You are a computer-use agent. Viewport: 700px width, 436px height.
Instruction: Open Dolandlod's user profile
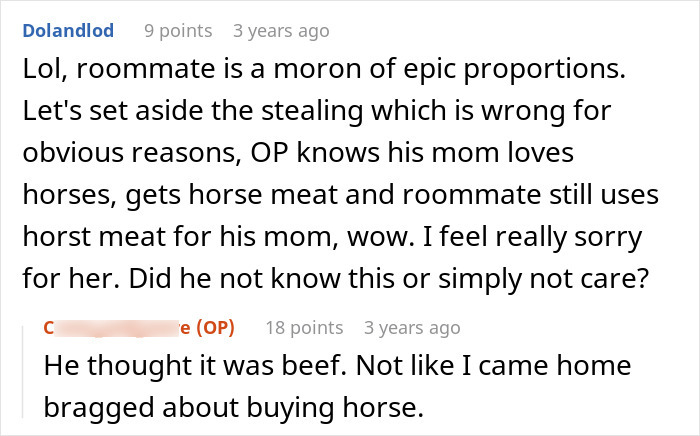pyautogui.click(x=67, y=31)
